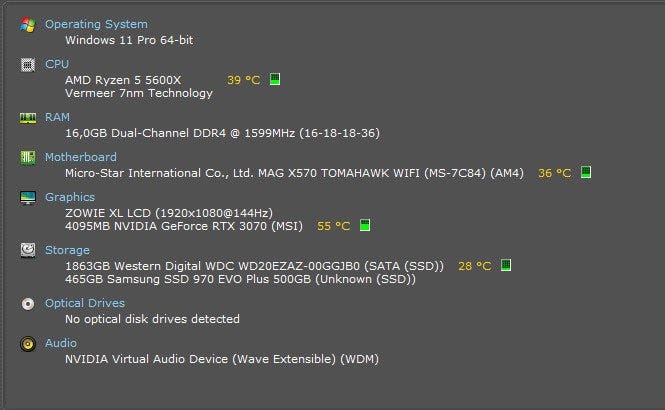Viewport: 665px width, 410px height.
Task: Click the green temperature indicator next to CPU 39 °C
Action: 275,79
